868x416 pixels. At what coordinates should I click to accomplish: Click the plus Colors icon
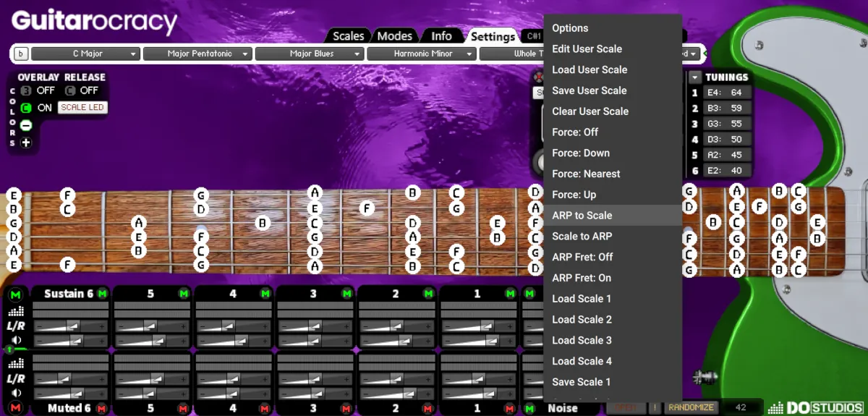(x=26, y=143)
